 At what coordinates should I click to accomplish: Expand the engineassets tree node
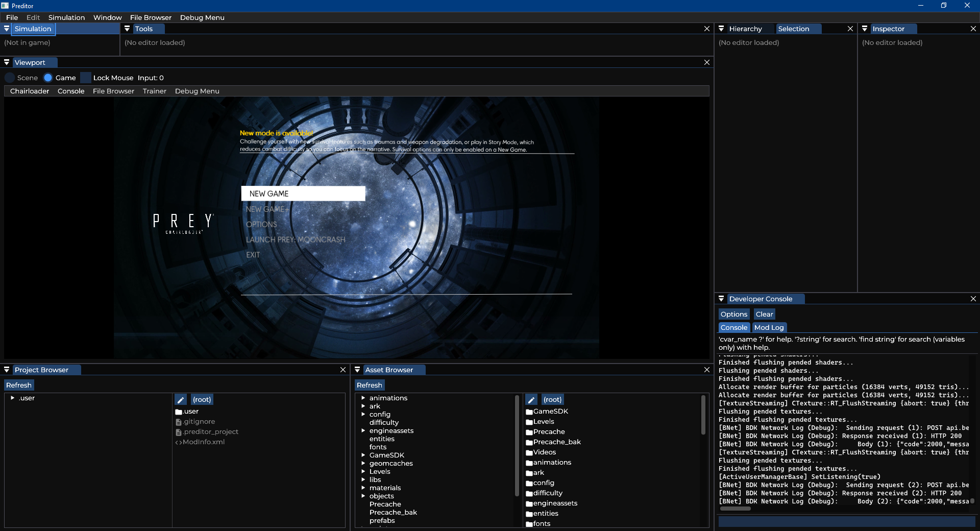pos(363,430)
